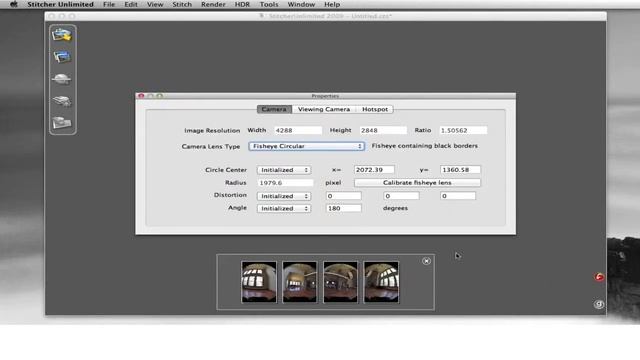The width and height of the screenshot is (640, 360).
Task: Open the Stitcher Unlimited application menu
Action: [x=60, y=4]
